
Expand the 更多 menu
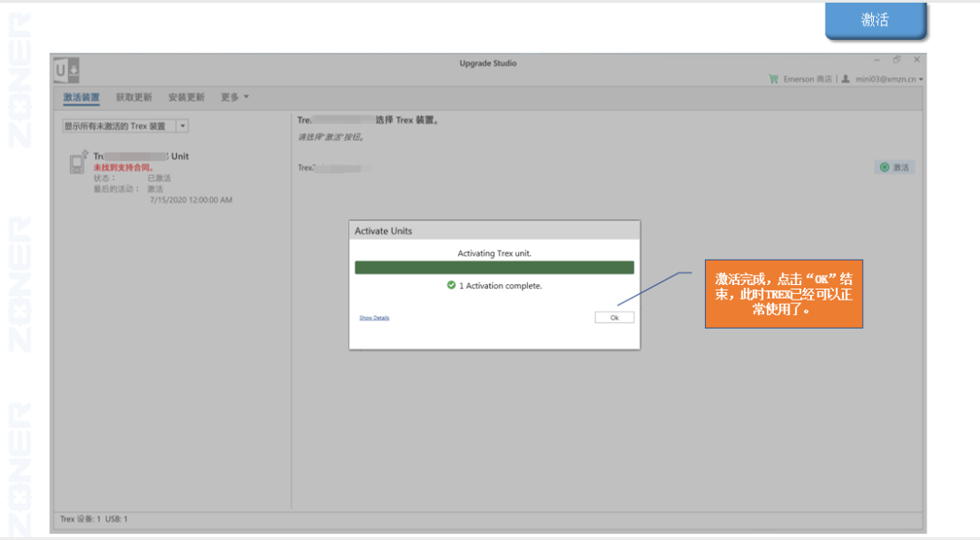[x=235, y=97]
